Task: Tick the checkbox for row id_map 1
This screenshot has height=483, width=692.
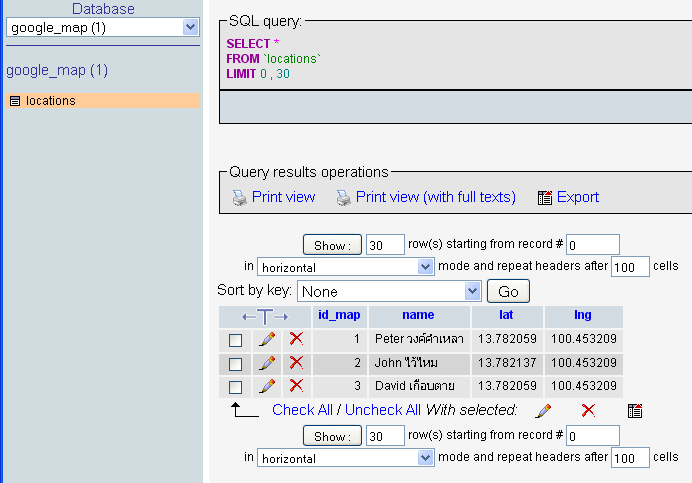Action: pos(236,340)
